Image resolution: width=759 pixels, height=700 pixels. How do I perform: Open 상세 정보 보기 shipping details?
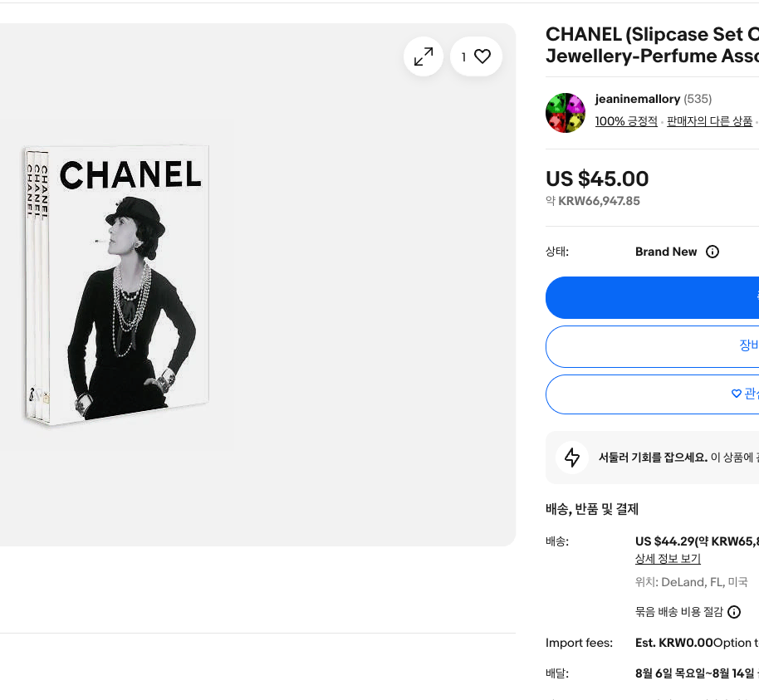[668, 559]
